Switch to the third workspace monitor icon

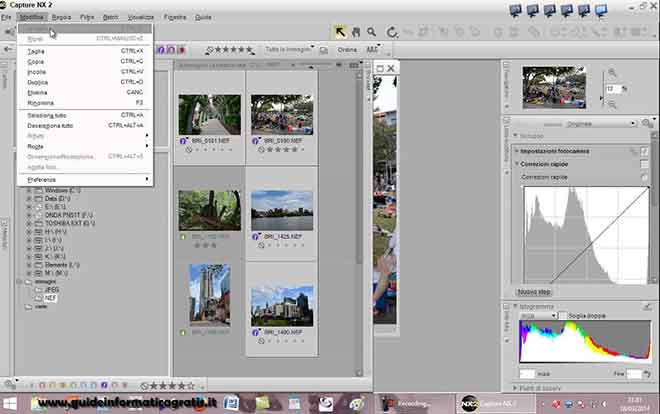pyautogui.click(x=549, y=10)
